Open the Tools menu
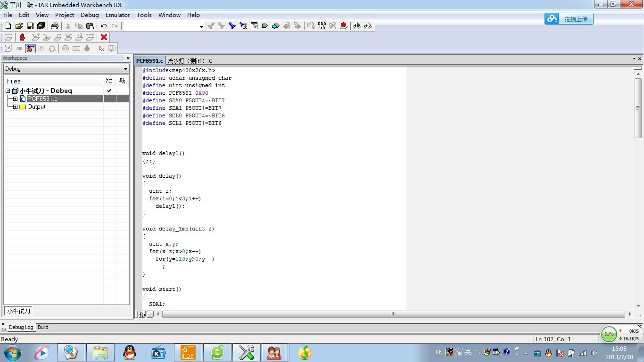This screenshot has width=644, height=362. coord(144,15)
